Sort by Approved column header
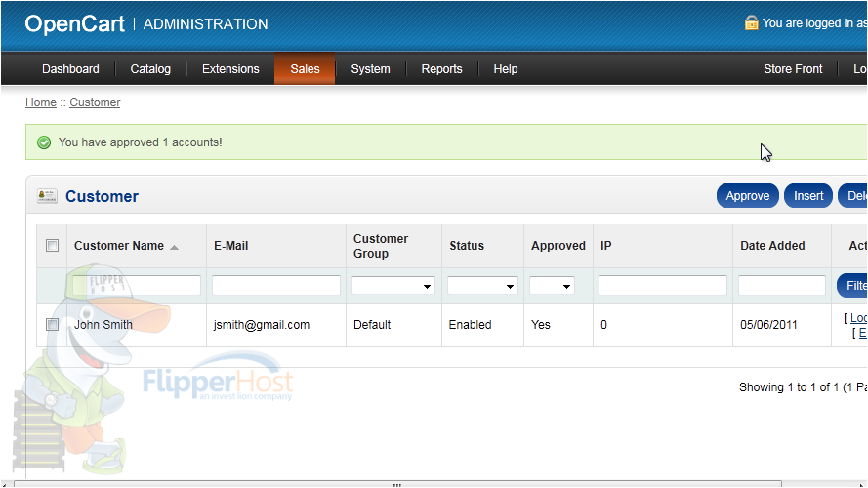 click(558, 246)
